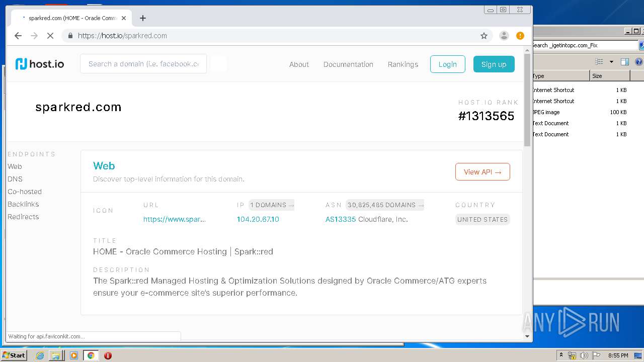Open view options dropdown arrow in Explorer
The image size is (644, 362).
coord(611,62)
